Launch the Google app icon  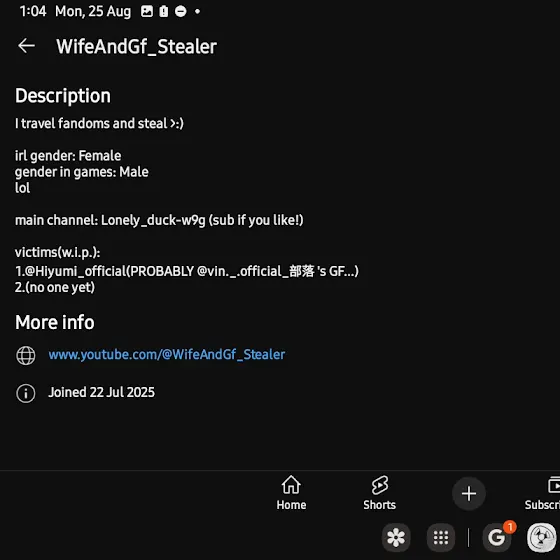(497, 537)
